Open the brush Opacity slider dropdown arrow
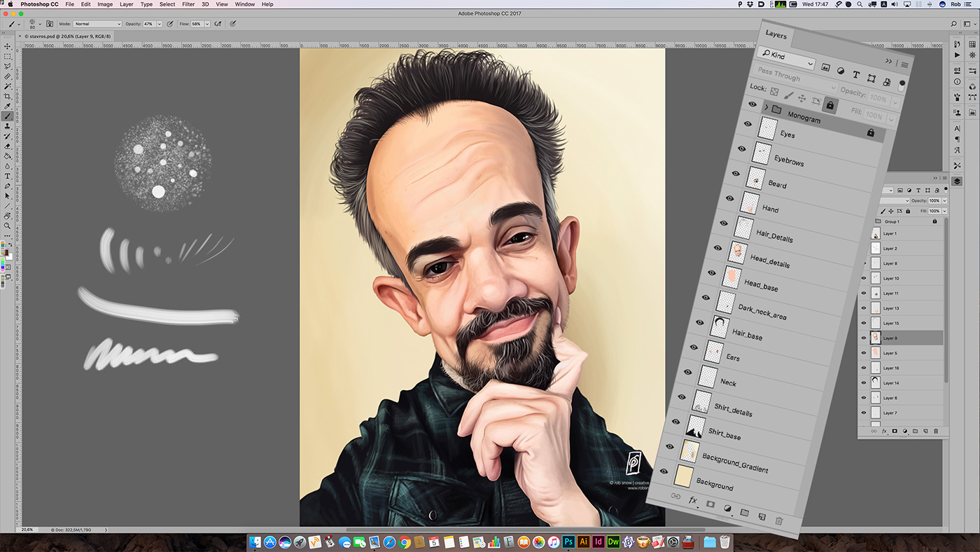 tap(160, 24)
